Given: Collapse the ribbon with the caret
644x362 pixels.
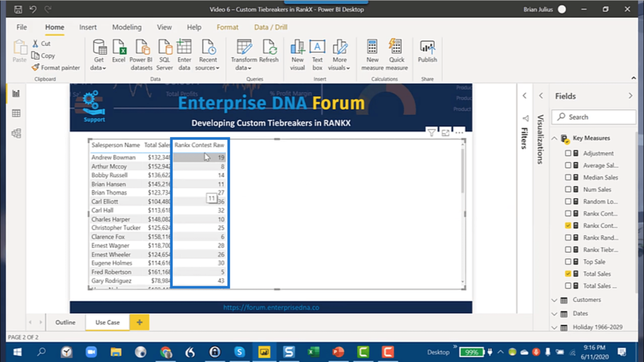Looking at the screenshot, I should 633,78.
